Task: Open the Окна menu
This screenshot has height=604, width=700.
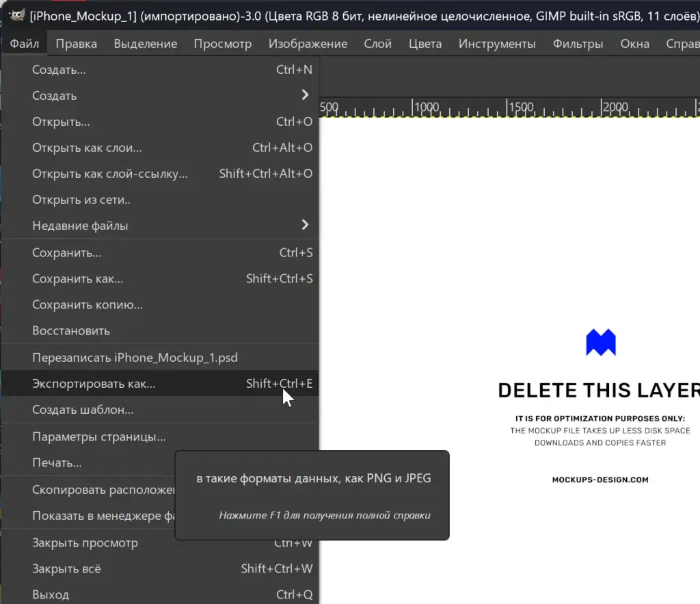Action: (x=634, y=43)
